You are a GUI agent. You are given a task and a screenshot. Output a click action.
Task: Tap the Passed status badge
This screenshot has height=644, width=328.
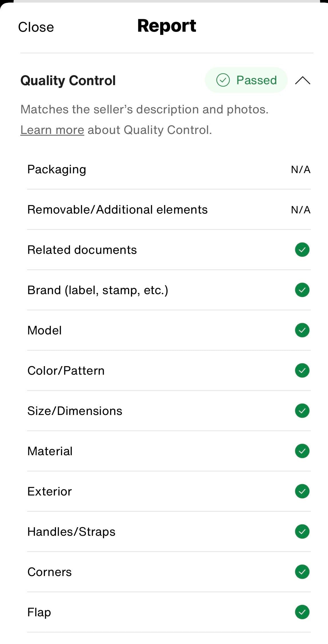[246, 80]
